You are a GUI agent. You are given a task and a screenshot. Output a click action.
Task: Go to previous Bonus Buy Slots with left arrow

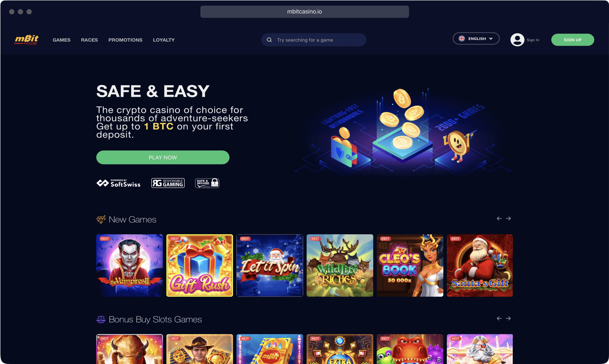coord(499,318)
